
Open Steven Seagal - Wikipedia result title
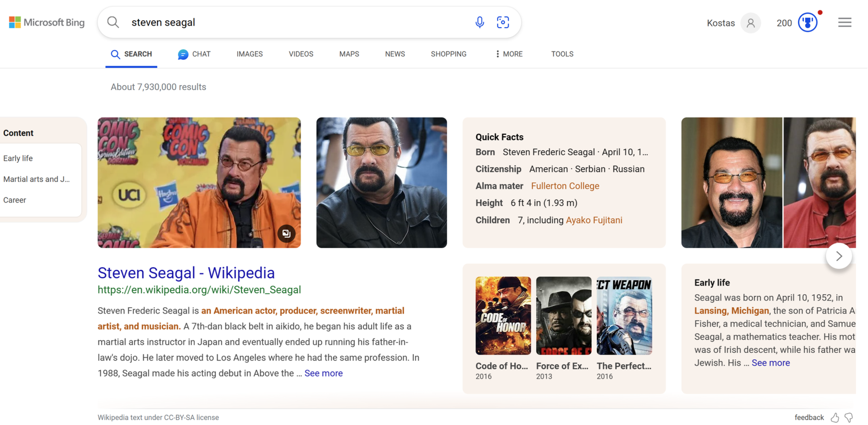(x=186, y=272)
